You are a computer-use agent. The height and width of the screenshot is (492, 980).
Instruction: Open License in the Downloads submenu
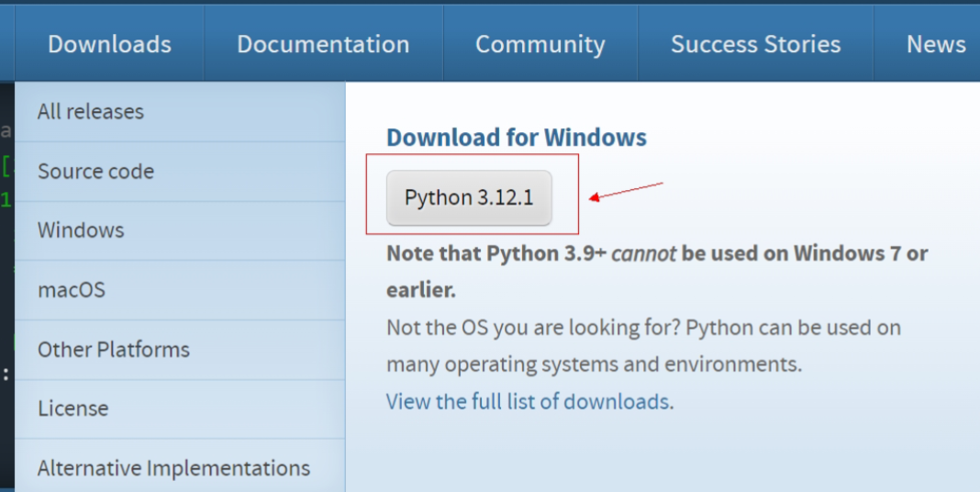[x=180, y=408]
